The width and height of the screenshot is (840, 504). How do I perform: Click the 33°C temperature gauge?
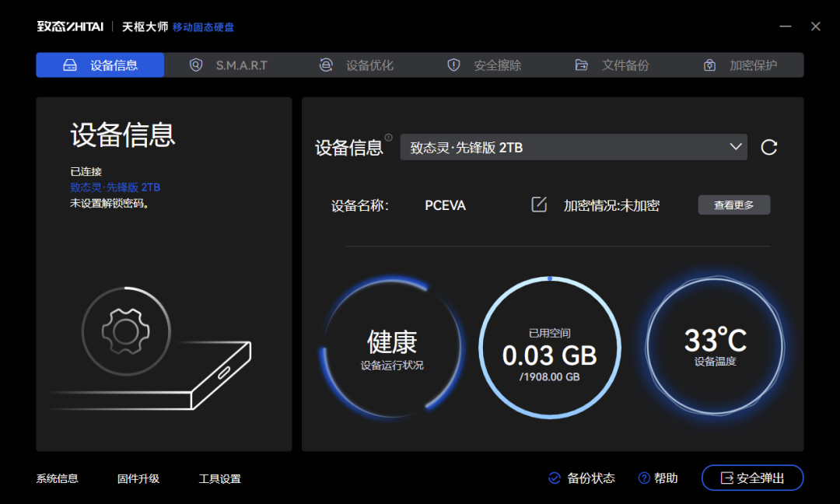[x=716, y=347]
